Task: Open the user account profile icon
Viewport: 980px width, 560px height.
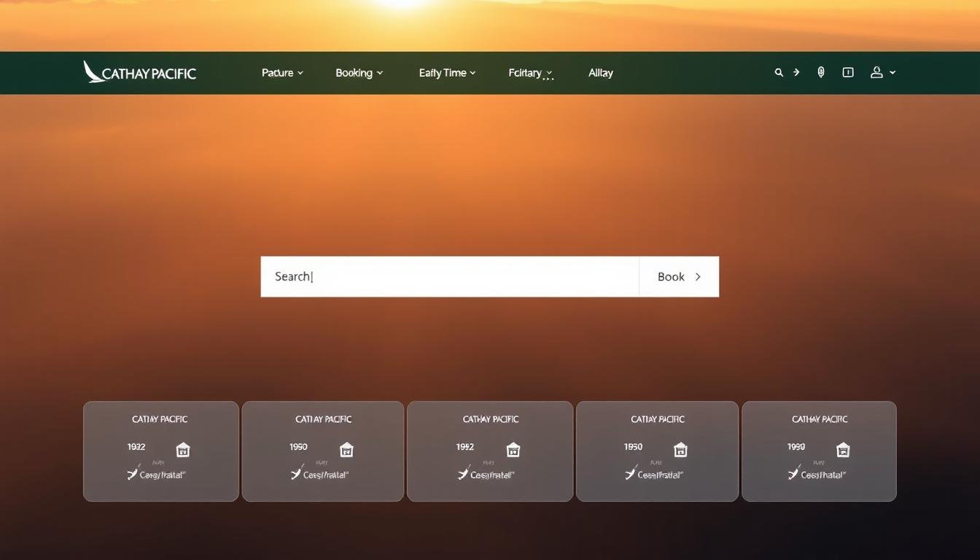Action: pyautogui.click(x=876, y=73)
